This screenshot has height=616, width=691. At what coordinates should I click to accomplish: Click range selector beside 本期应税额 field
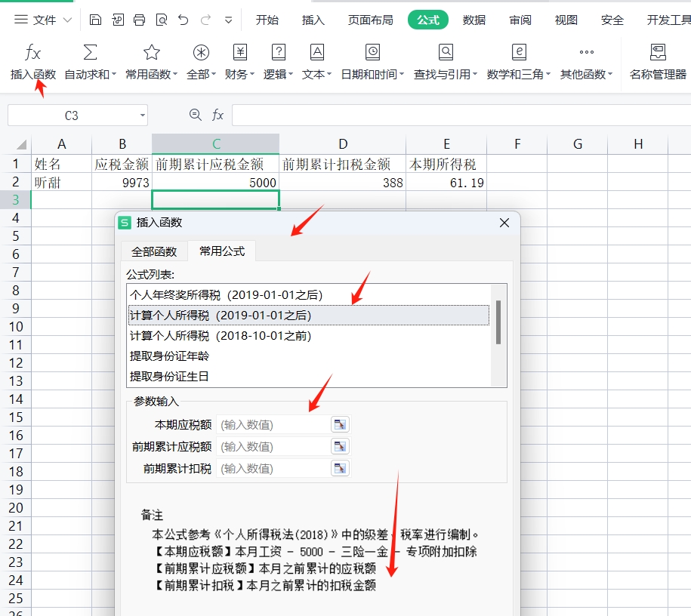point(341,424)
